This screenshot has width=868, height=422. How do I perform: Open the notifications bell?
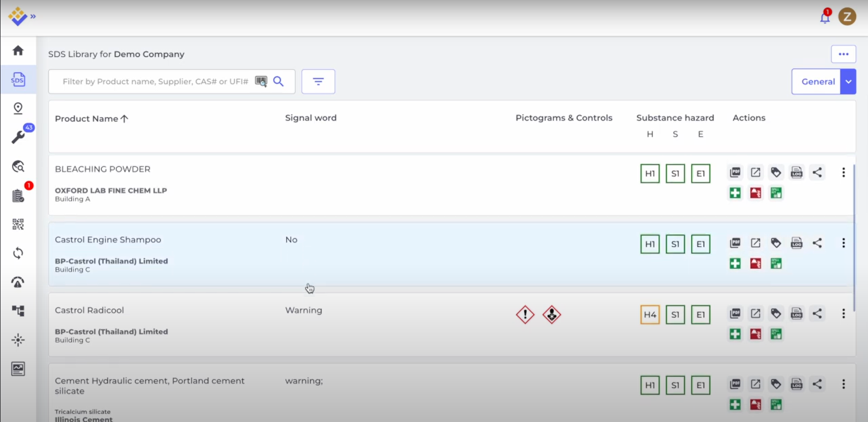825,17
